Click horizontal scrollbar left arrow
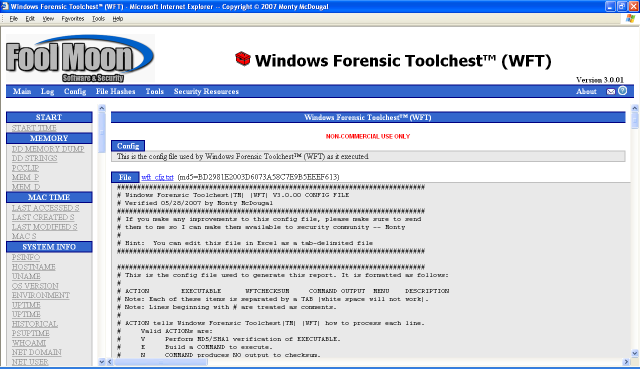 (x=109, y=362)
